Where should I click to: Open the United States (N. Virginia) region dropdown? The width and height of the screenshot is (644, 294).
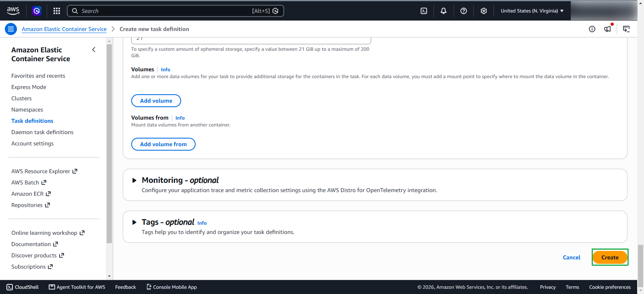point(532,11)
